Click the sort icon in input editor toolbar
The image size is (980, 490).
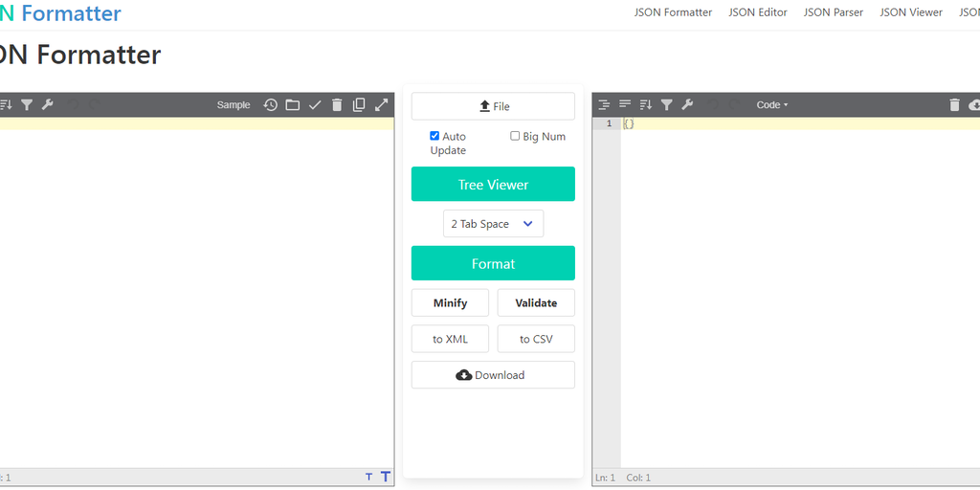(x=6, y=105)
